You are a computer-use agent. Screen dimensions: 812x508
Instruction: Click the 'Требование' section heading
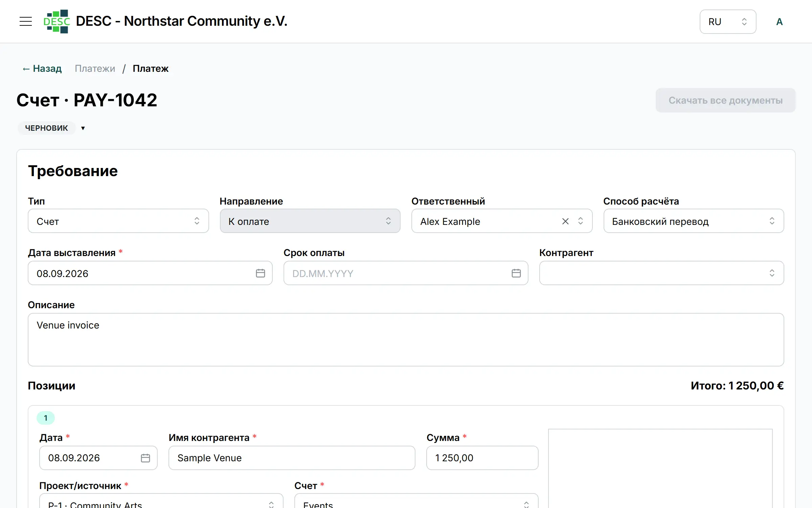point(73,171)
